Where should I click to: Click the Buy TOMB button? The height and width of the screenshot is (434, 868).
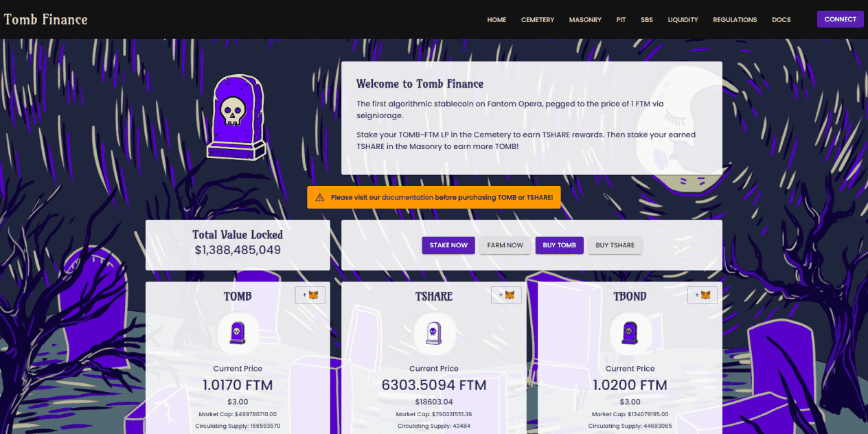tap(560, 245)
